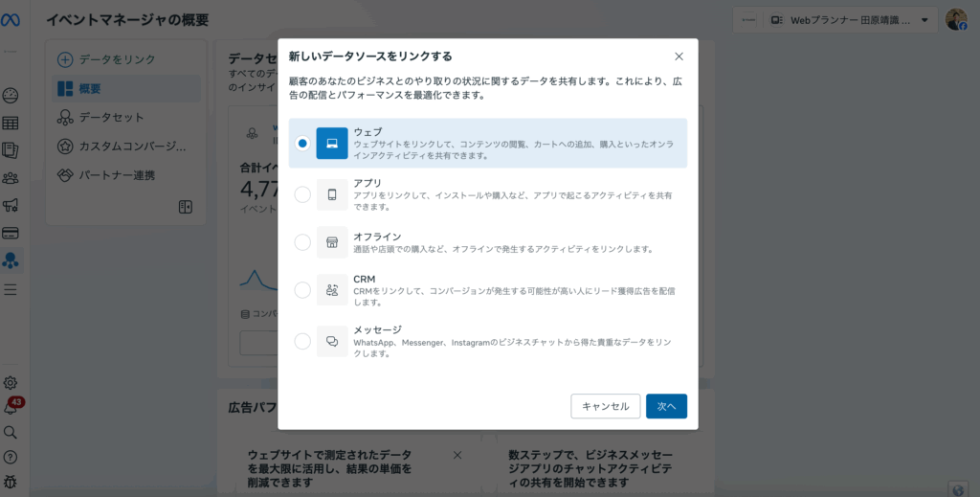Open notifications bell with 43 badge

click(x=11, y=408)
